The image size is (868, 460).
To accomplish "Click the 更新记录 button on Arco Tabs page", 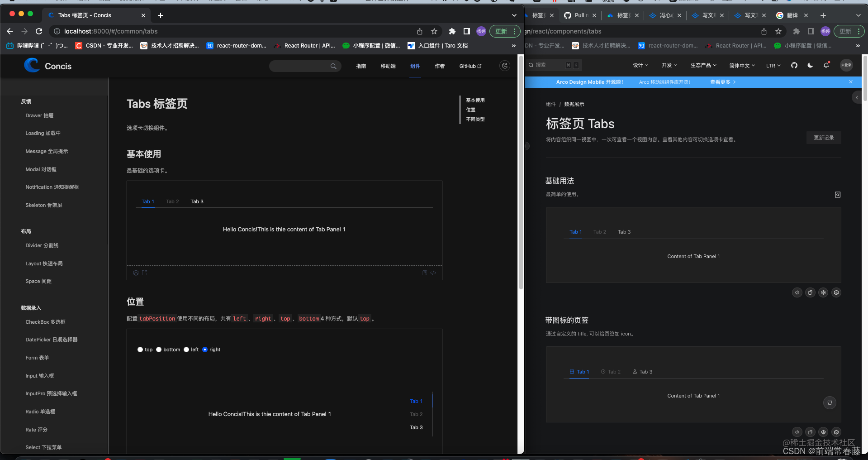I will (x=824, y=138).
